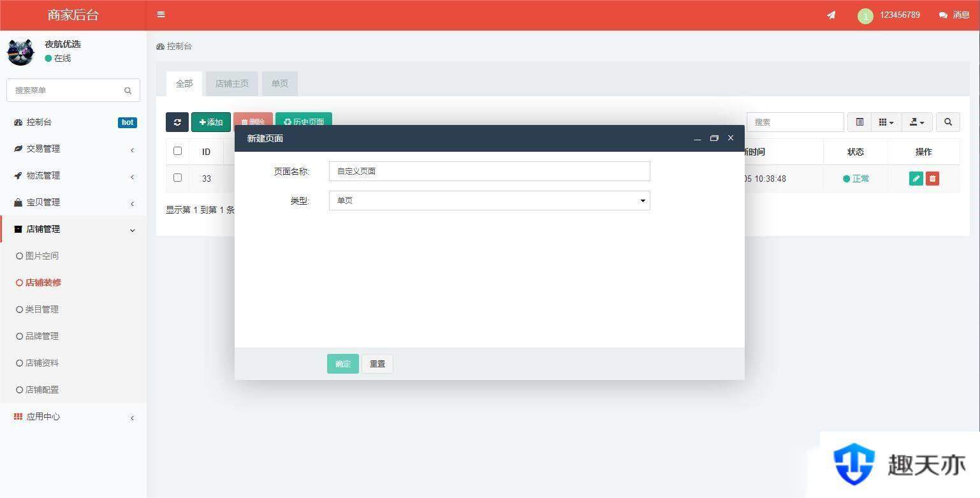
Task: Open 店铺配置 submenu item
Action: (41, 390)
